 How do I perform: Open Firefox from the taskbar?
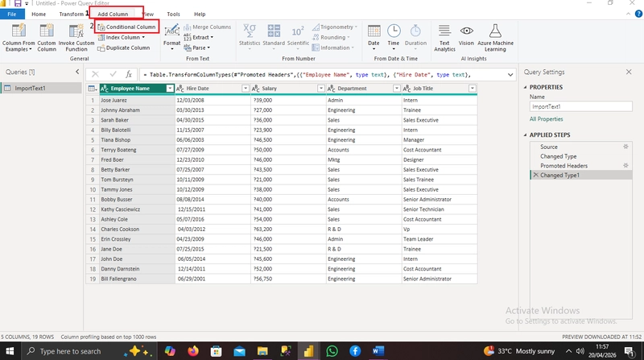(x=193, y=351)
